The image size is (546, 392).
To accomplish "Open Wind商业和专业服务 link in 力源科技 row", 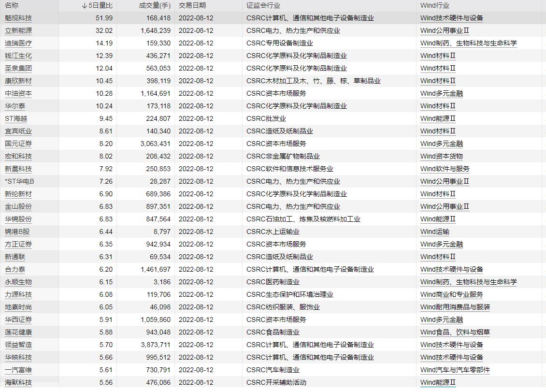I will coord(452,294).
